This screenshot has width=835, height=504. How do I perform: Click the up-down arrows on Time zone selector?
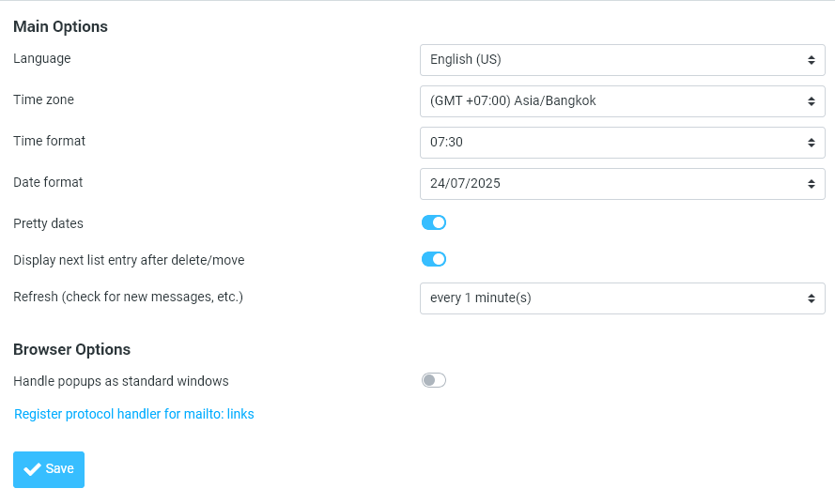(x=811, y=101)
